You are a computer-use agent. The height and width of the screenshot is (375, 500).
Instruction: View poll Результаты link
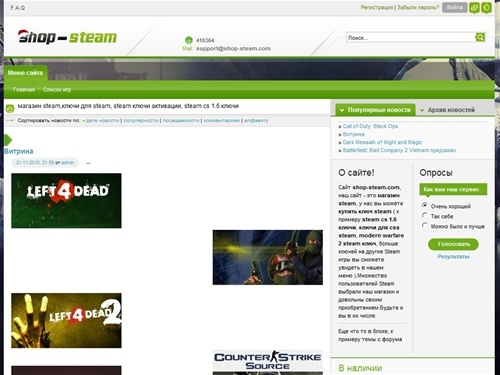(x=453, y=257)
